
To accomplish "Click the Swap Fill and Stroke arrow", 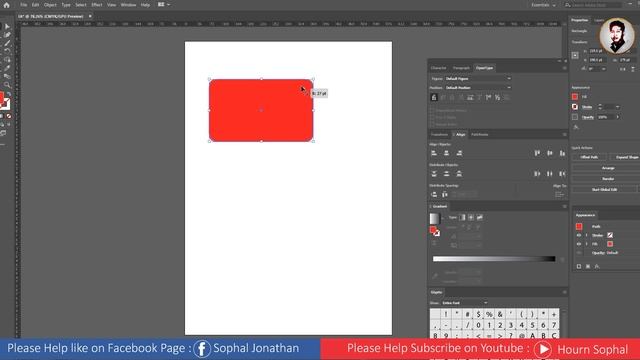I will (9, 94).
